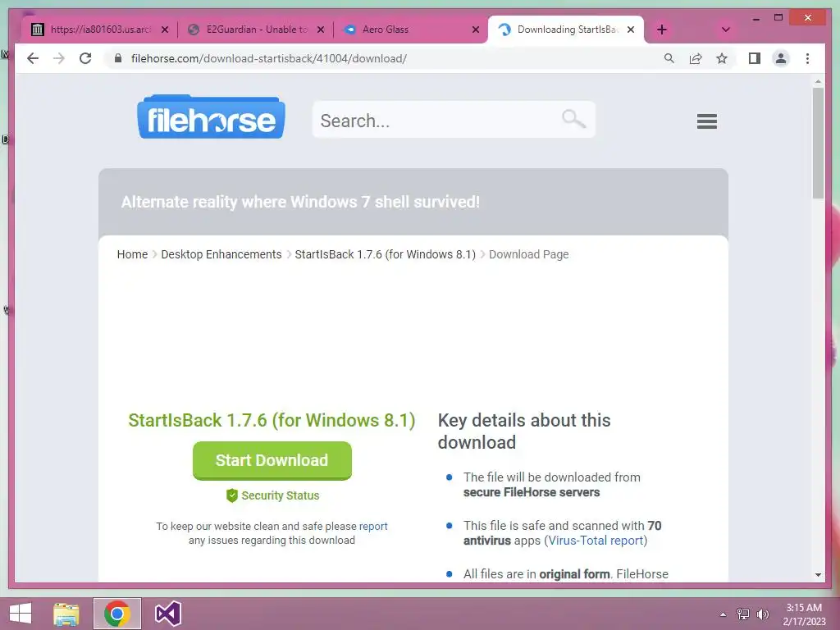The image size is (840, 630).
Task: Click the page vertical scrollbar thumb
Action: [818, 143]
